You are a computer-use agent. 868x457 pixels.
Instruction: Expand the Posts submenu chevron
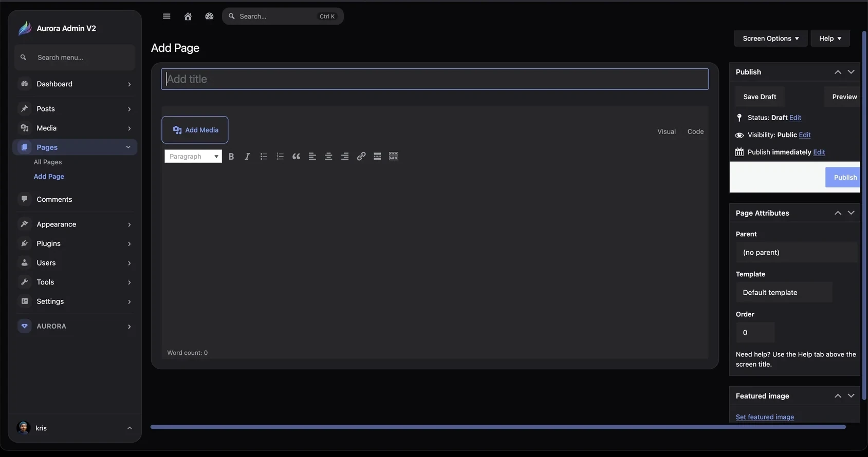tap(130, 109)
